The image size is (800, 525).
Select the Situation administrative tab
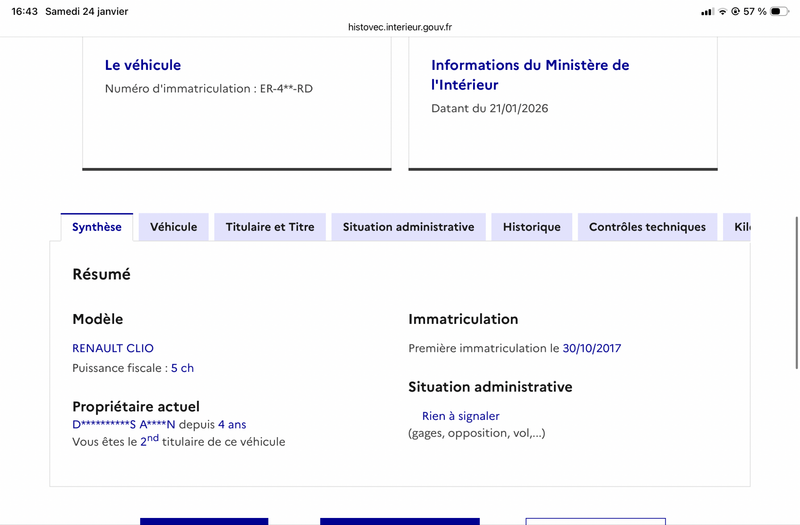coord(408,227)
